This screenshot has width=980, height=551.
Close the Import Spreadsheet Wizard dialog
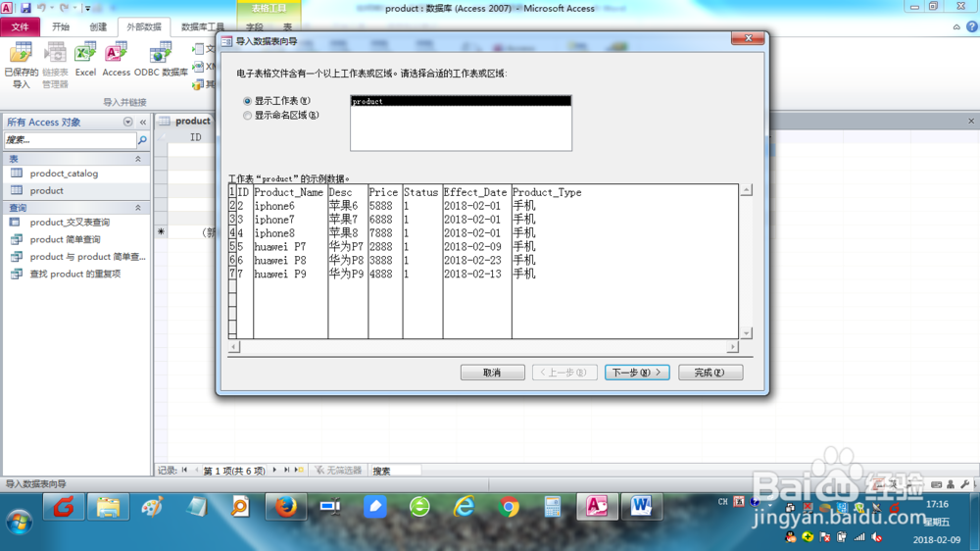[x=748, y=39]
